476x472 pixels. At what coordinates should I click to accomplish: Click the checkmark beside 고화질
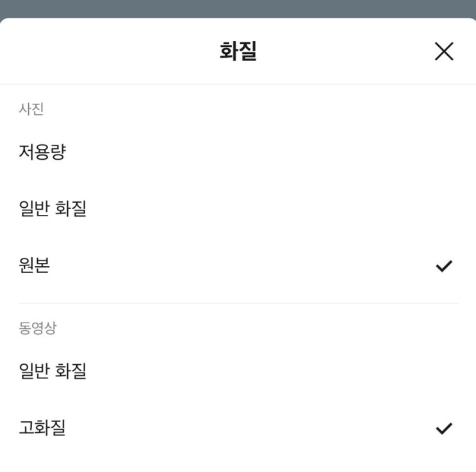click(x=443, y=428)
